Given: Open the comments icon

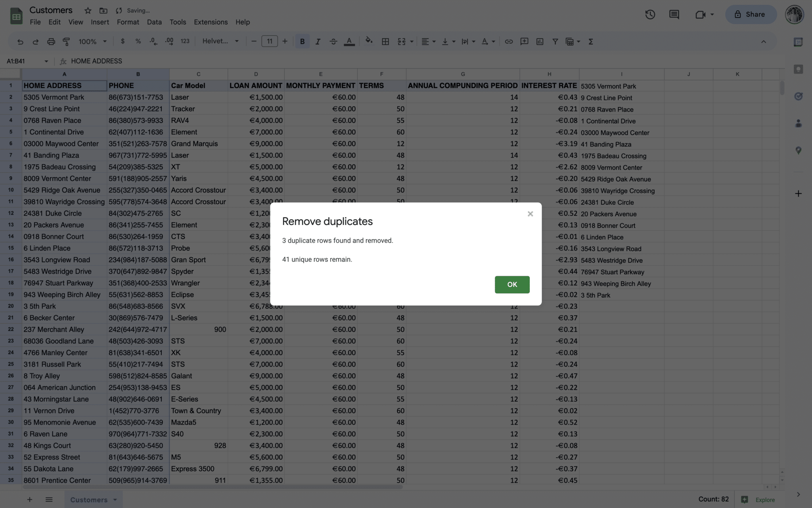Looking at the screenshot, I should coord(674,15).
